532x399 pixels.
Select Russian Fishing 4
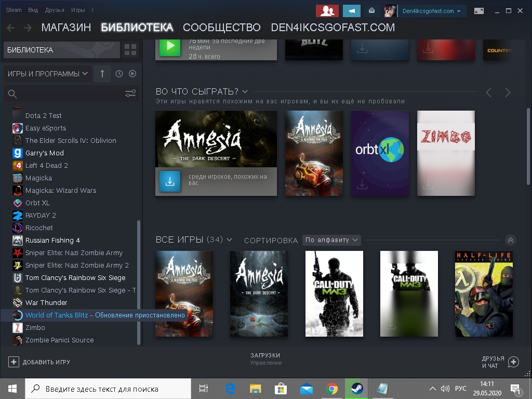point(52,240)
